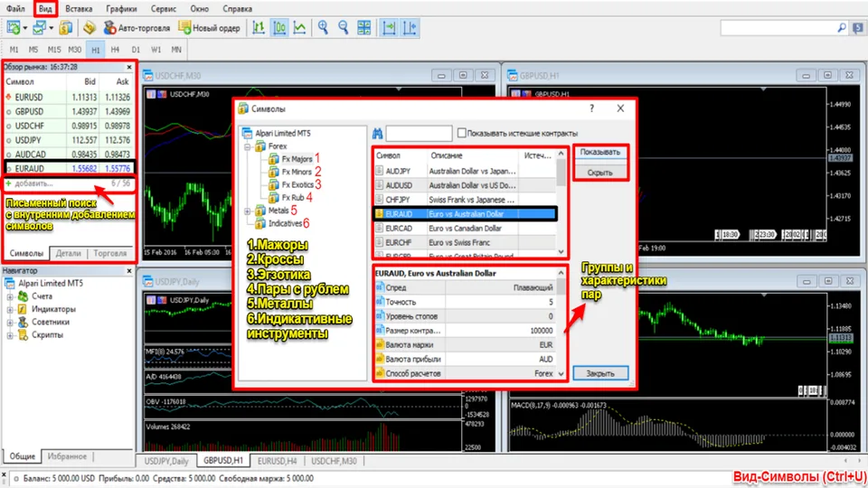Click Alpari Limited MT5 icon in Navigator
The width and height of the screenshot is (868, 488).
[10, 283]
